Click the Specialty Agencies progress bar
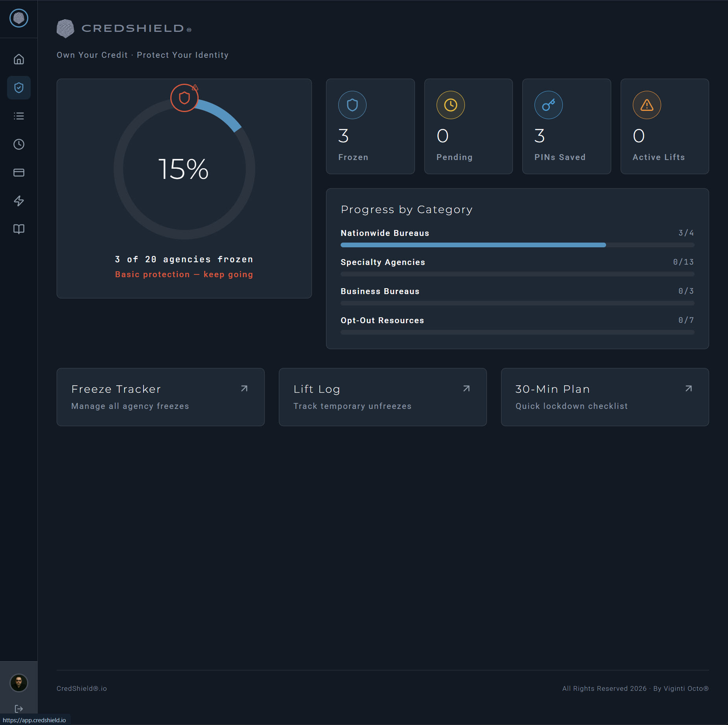 tap(518, 274)
